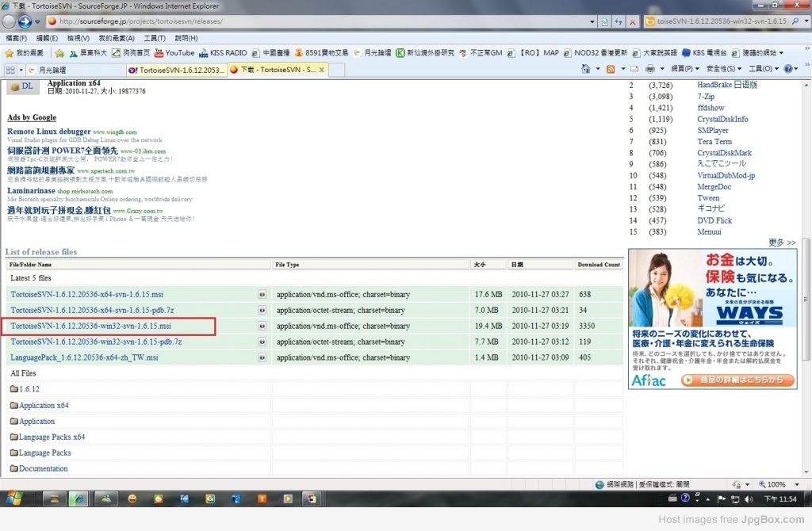Image resolution: width=812 pixels, height=531 pixels.
Task: Click the YouTube favorites bar shortcut
Action: pos(174,53)
